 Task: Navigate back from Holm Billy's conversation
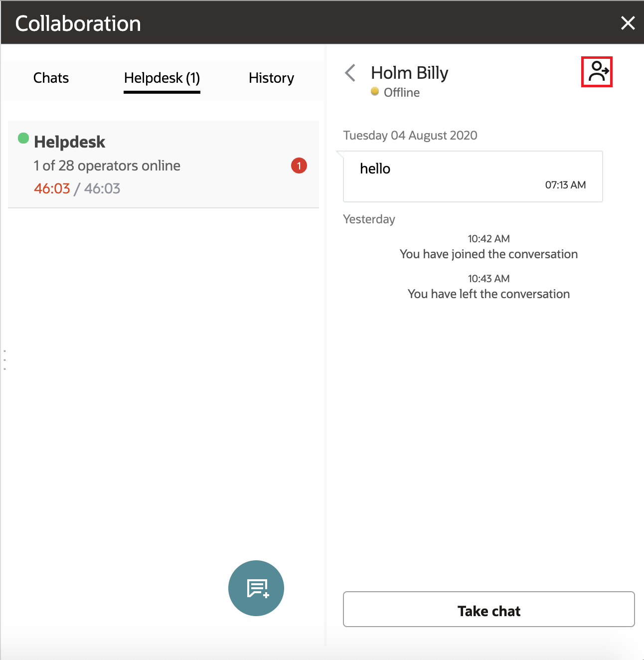(x=350, y=73)
